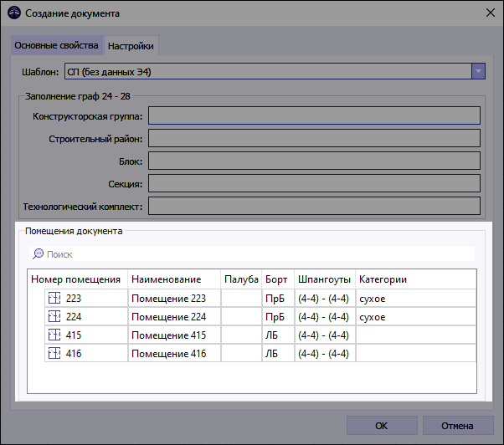The height and width of the screenshot is (445, 504).
Task: Click the room icon next to 416
Action: (x=54, y=353)
